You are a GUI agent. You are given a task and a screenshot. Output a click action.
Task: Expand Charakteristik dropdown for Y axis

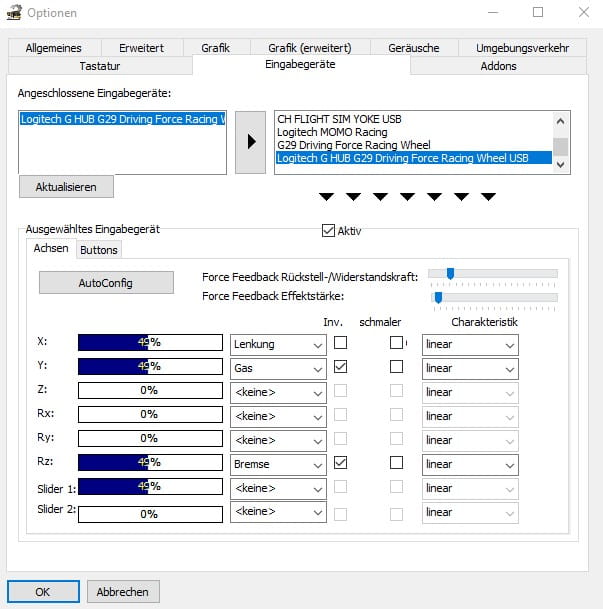pyautogui.click(x=470, y=369)
